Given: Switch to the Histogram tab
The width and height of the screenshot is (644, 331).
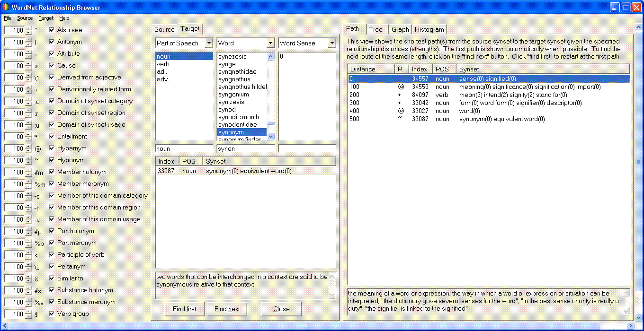Looking at the screenshot, I should (429, 29).
